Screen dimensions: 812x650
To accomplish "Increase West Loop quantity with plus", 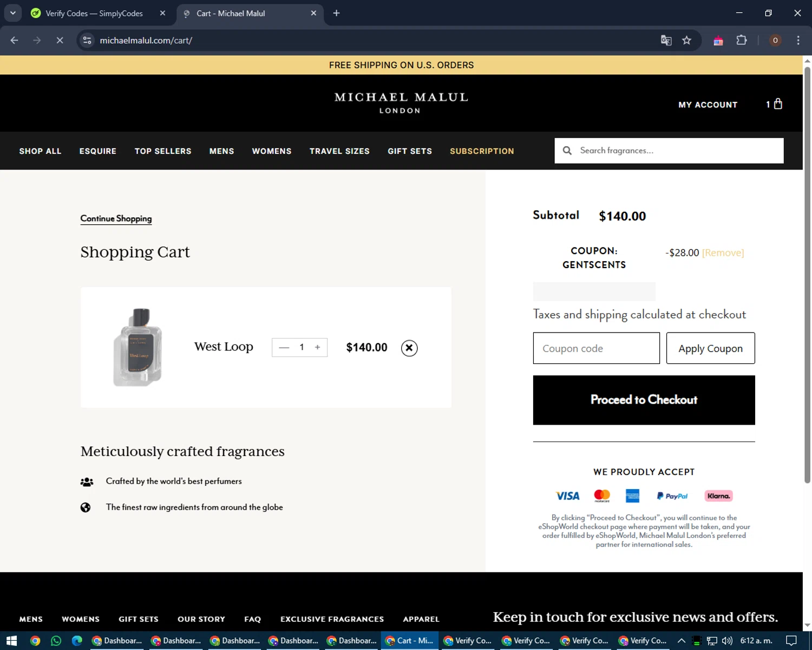I will click(x=318, y=347).
